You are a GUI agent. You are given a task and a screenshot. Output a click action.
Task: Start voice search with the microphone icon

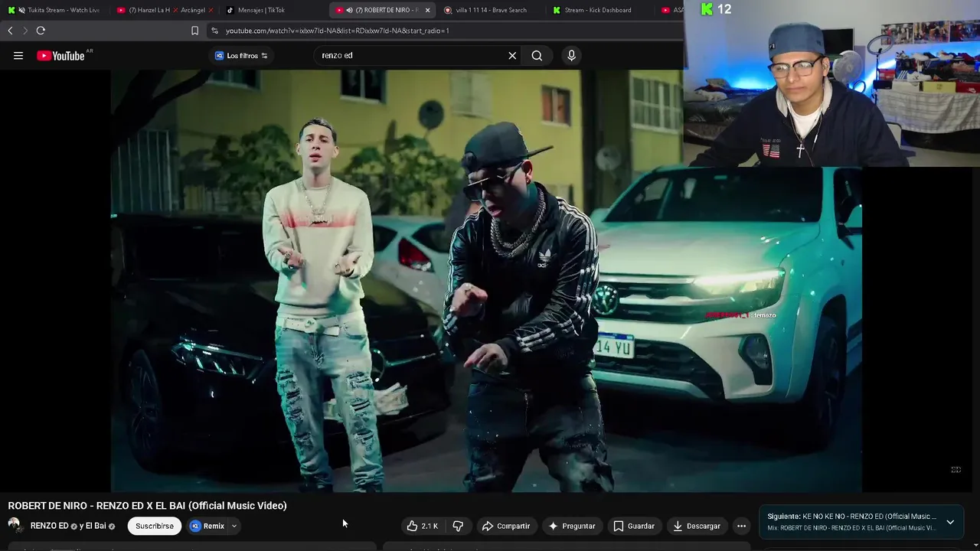click(x=571, y=55)
